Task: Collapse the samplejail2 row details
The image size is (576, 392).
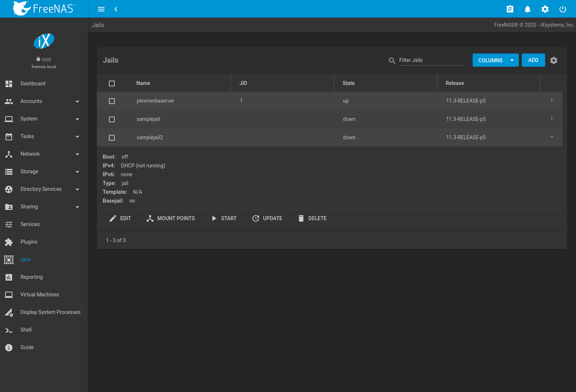Action: click(551, 137)
